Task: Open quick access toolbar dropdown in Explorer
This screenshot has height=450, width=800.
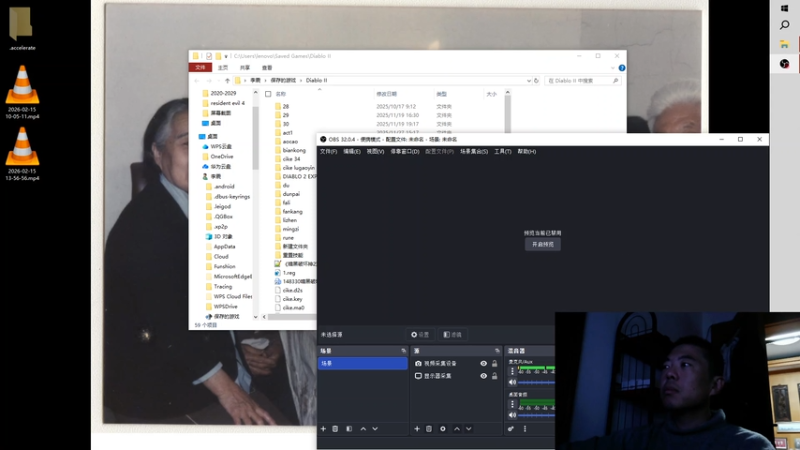Action: [x=226, y=56]
